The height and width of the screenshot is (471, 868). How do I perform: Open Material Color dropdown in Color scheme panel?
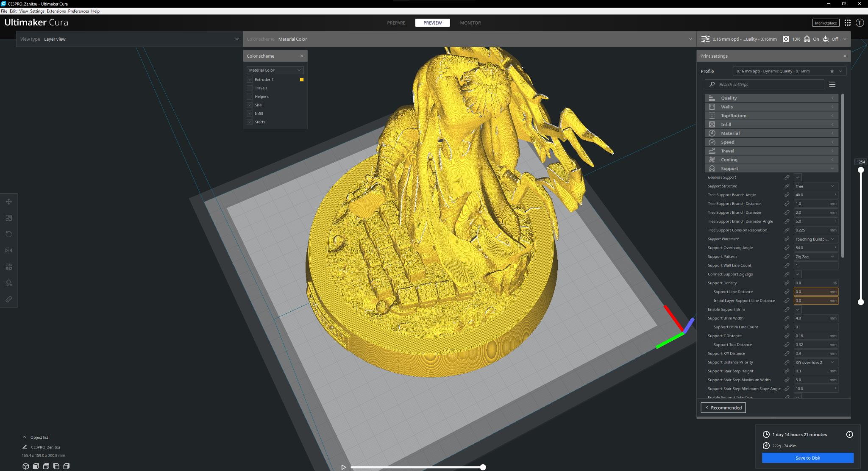[275, 70]
